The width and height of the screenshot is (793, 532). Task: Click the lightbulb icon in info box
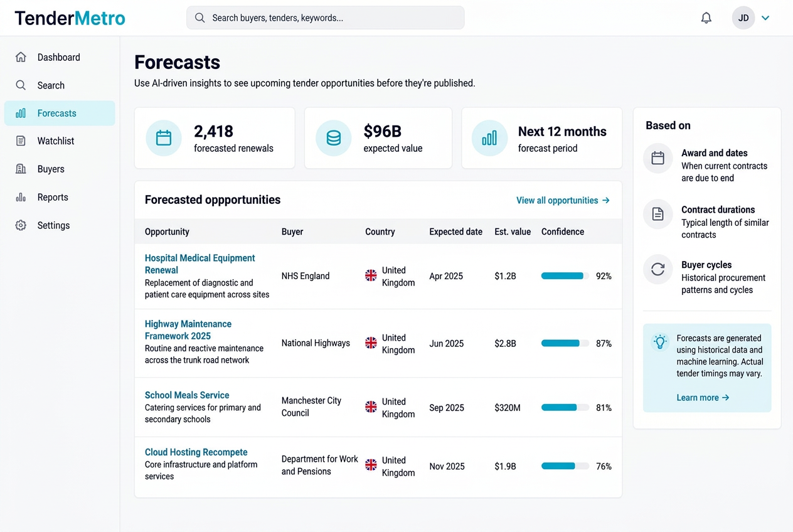659,342
